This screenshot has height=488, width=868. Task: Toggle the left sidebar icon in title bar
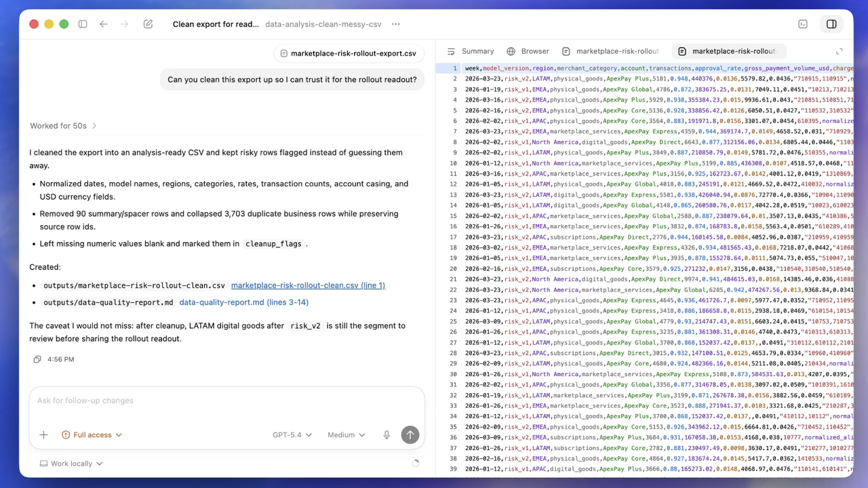[83, 24]
